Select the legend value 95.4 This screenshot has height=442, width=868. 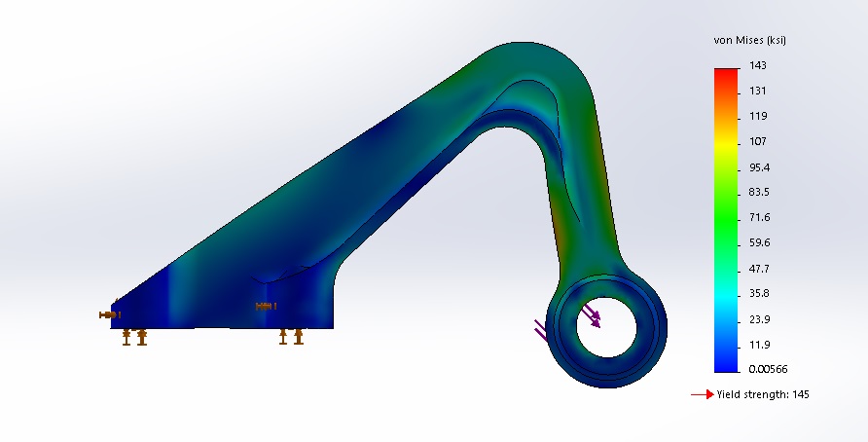pos(759,167)
